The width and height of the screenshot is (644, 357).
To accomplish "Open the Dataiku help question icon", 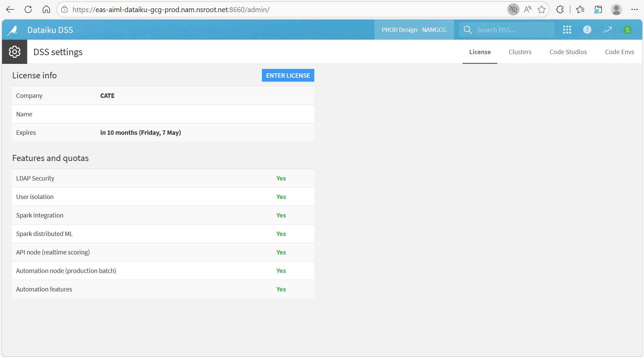I will tap(587, 30).
